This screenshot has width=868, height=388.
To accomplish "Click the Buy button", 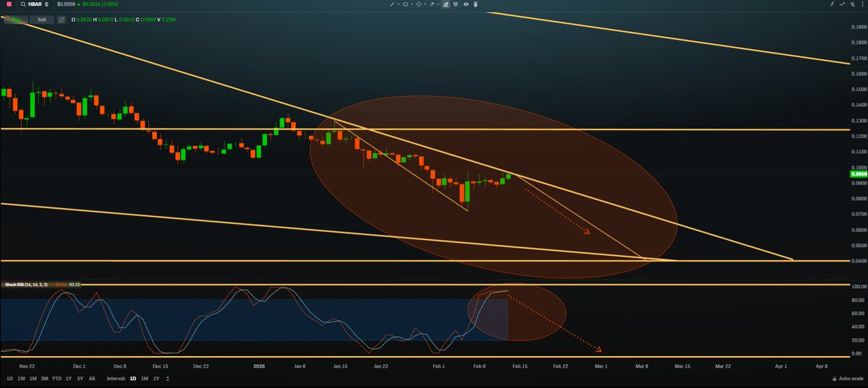I will coord(14,19).
